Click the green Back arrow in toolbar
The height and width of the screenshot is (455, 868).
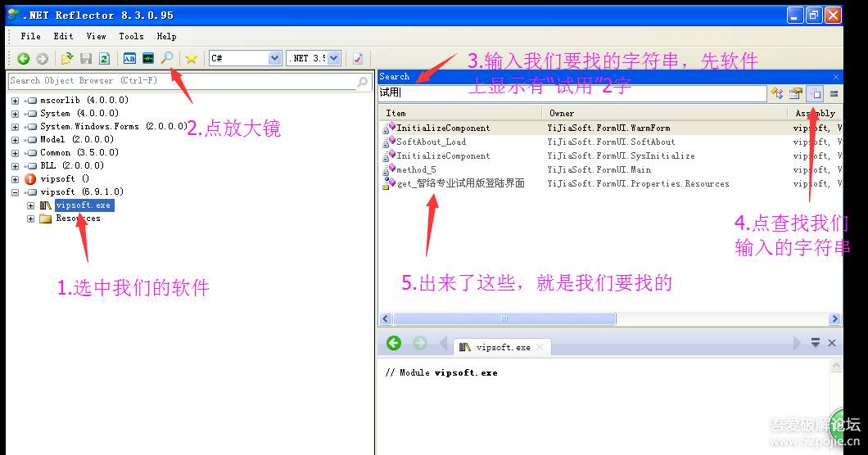(23, 58)
